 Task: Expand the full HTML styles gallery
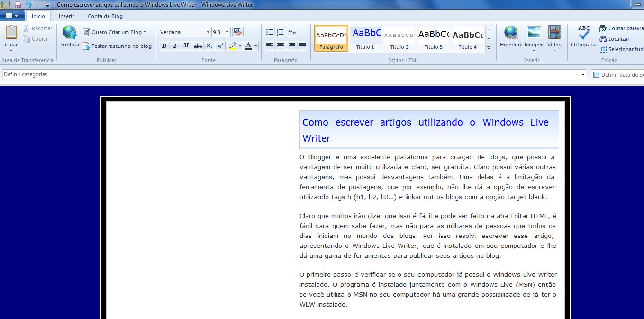click(x=489, y=48)
